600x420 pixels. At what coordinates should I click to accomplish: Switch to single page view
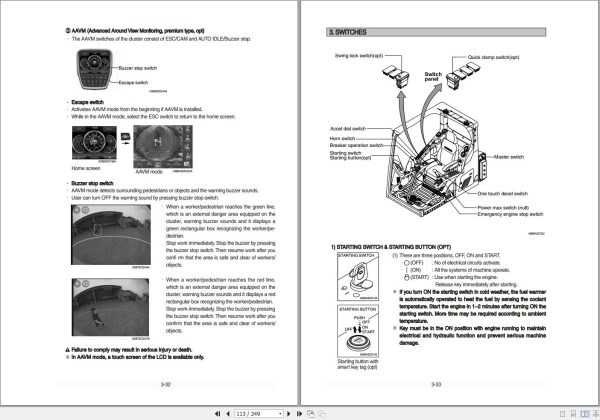tap(562, 413)
